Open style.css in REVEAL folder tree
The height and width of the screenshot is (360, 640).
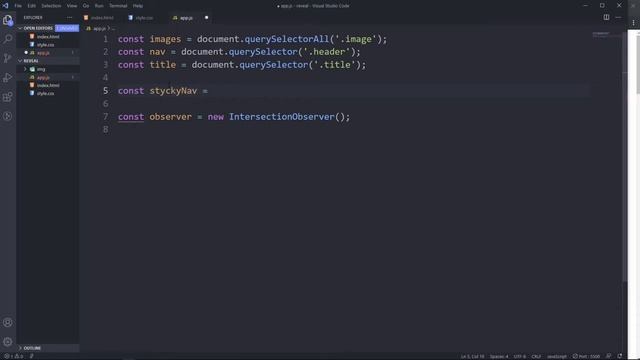(x=45, y=93)
